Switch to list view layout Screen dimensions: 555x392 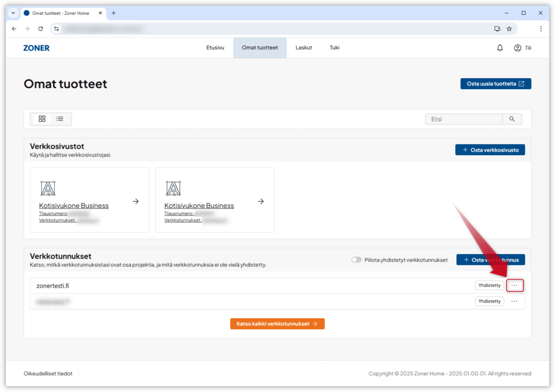pos(60,119)
